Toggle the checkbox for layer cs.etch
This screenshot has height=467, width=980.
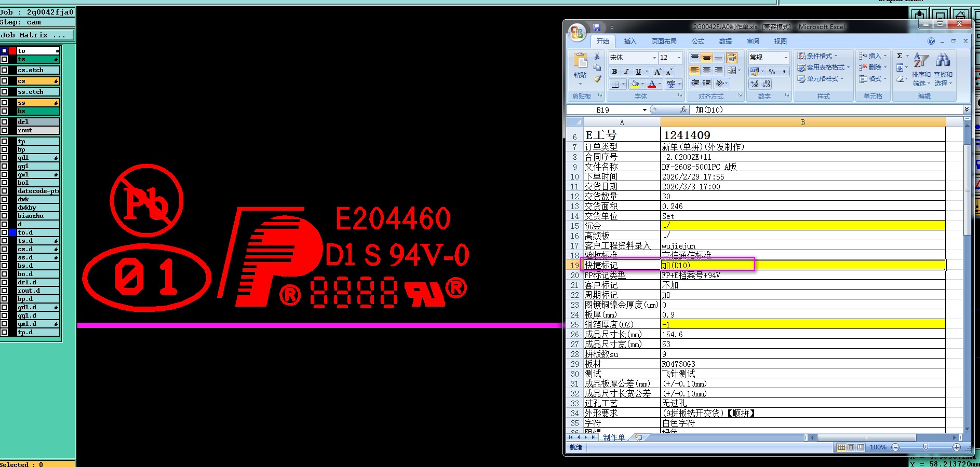click(x=4, y=70)
